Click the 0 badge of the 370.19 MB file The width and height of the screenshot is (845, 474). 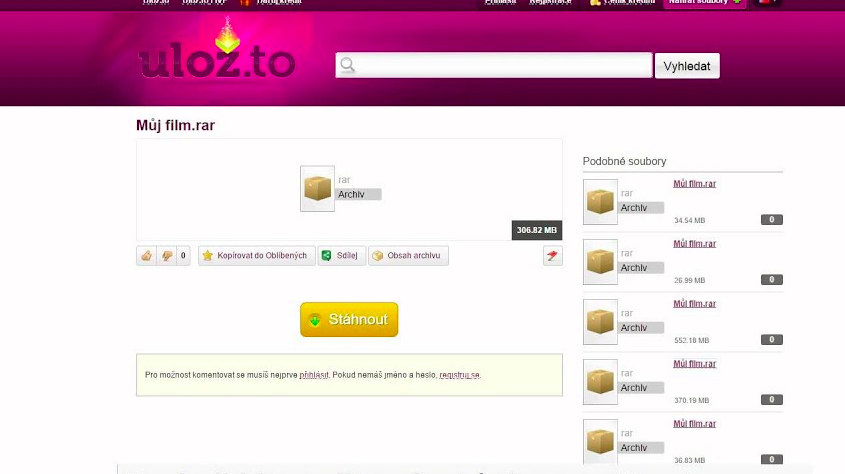(772, 400)
